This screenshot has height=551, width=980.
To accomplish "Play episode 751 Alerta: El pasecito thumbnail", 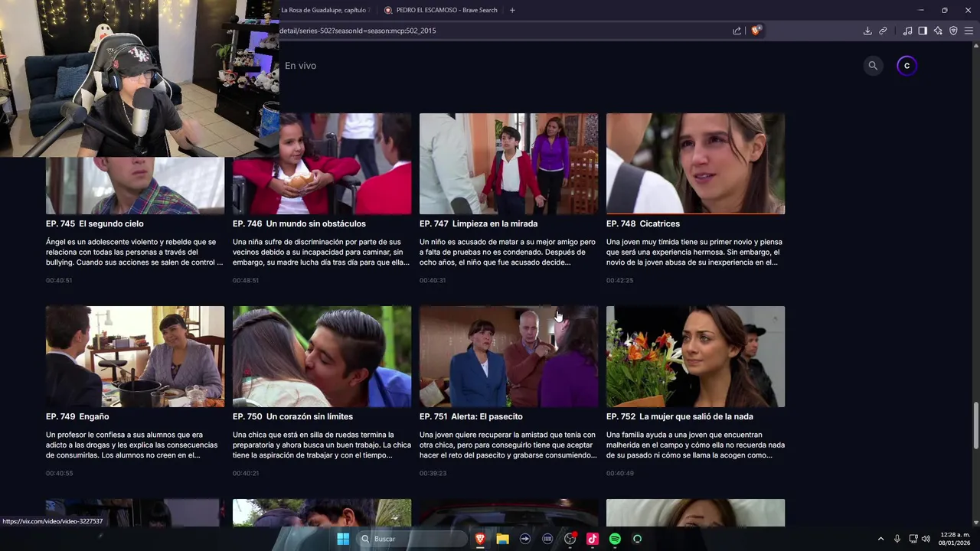I will tap(508, 357).
